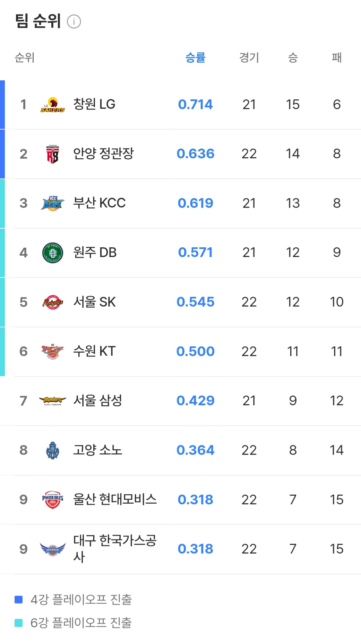Open the 창원 LG team name link

[94, 104]
